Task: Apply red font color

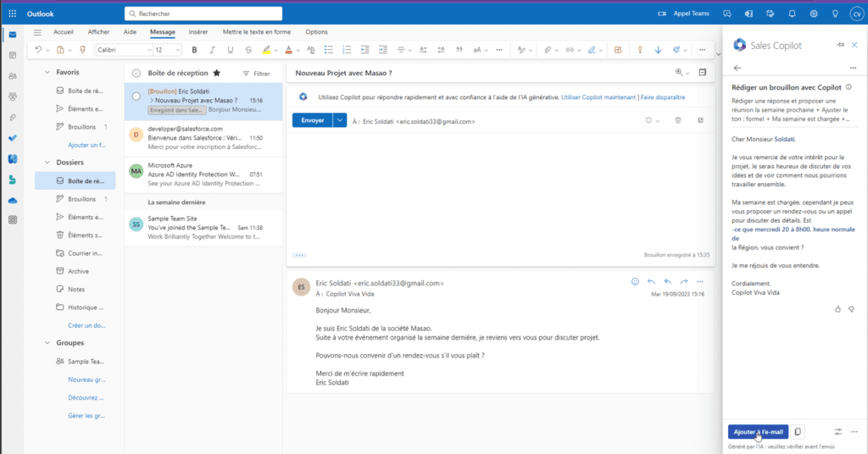Action: point(288,50)
